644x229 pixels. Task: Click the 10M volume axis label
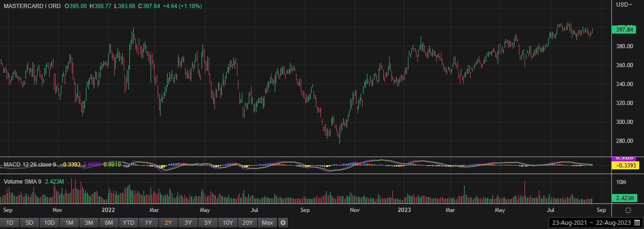tap(621, 182)
